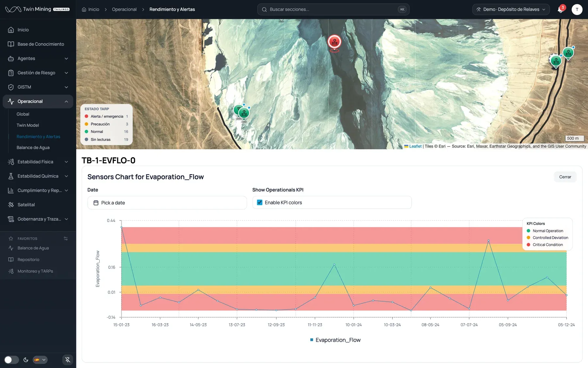
Task: Collapse the Operacional section chevron
Action: 66,101
